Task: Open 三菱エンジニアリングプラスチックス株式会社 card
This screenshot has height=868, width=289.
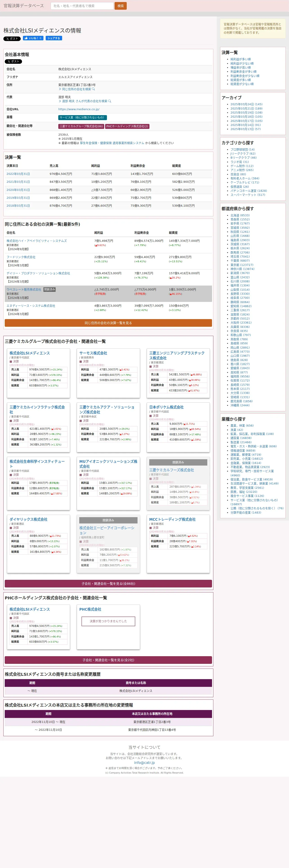Action: pyautogui.click(x=177, y=356)
